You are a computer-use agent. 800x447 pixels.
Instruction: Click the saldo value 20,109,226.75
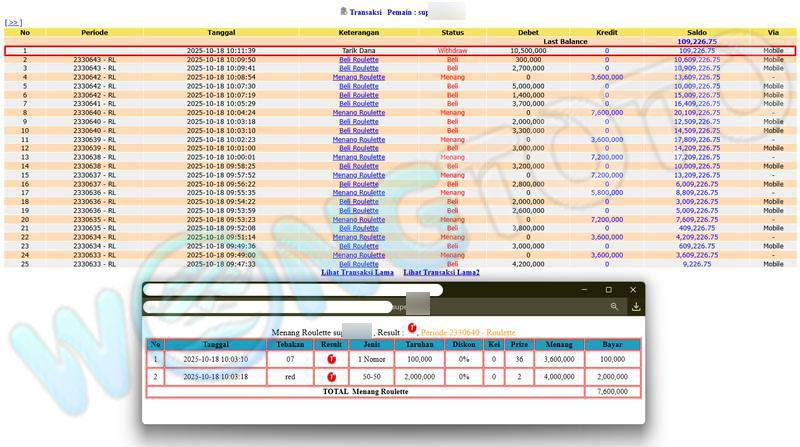[696, 113]
